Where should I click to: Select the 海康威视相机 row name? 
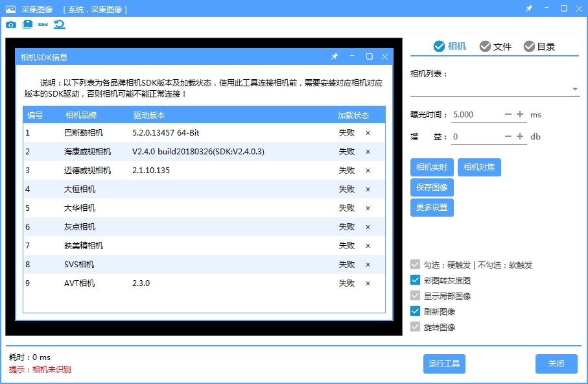click(88, 152)
